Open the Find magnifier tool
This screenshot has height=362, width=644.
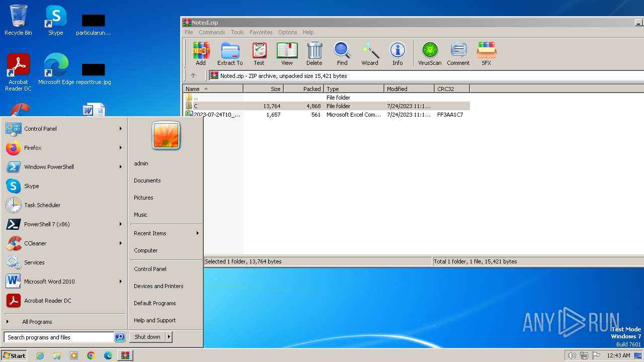[342, 54]
